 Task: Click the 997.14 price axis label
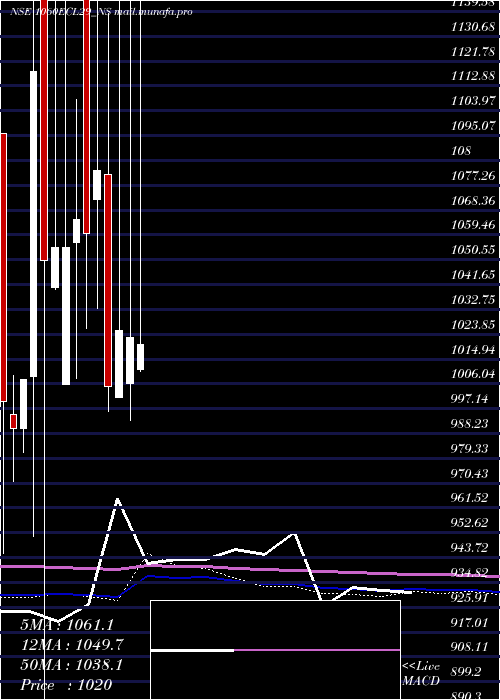pyautogui.click(x=470, y=399)
